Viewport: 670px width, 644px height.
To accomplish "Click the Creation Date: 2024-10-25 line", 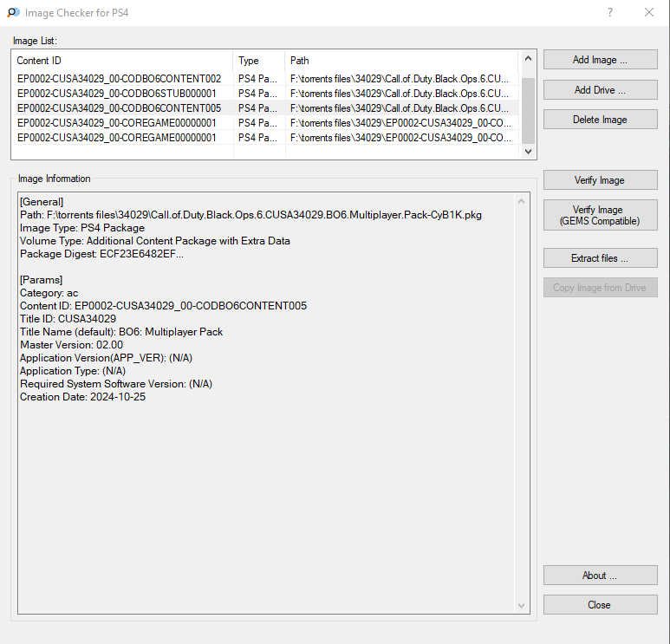I will 83,397.
